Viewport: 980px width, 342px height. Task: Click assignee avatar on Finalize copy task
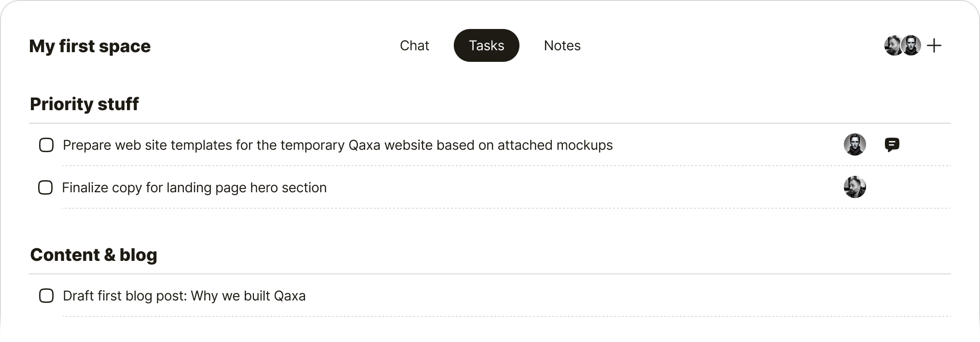pyautogui.click(x=854, y=187)
